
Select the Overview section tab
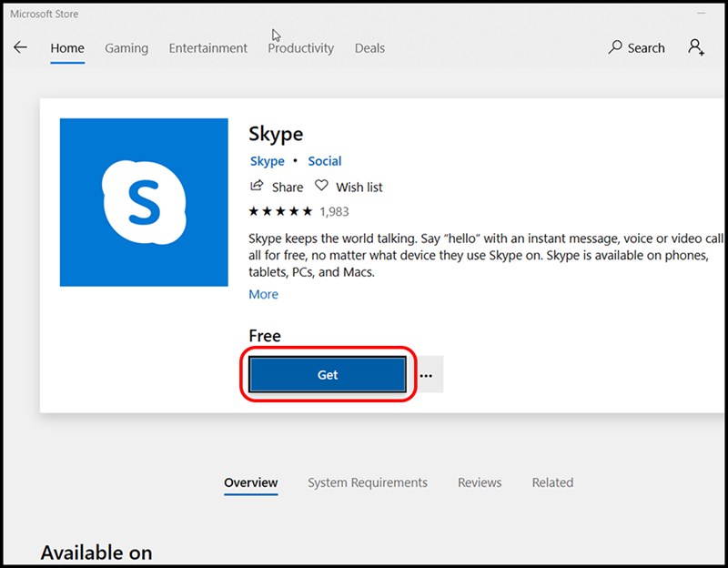pyautogui.click(x=251, y=483)
